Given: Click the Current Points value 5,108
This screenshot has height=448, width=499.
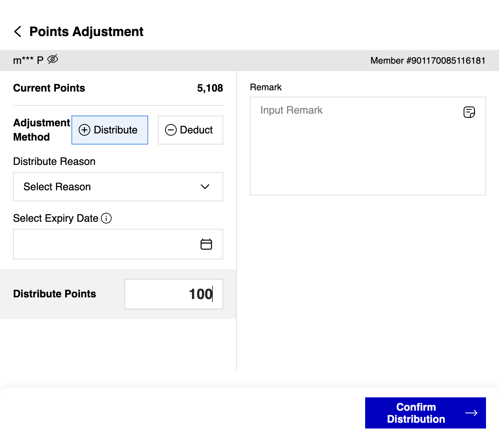Looking at the screenshot, I should pos(210,88).
